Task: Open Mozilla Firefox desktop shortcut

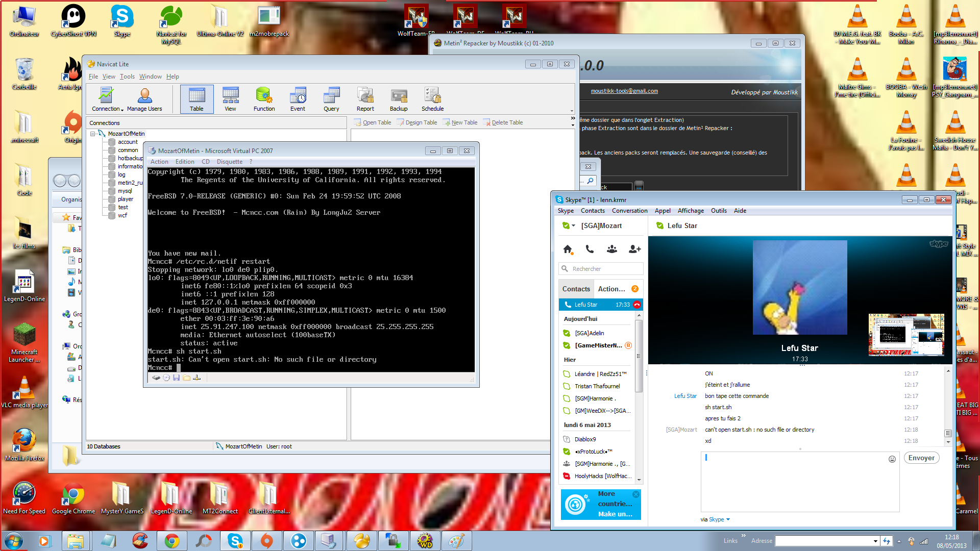Action: coord(24,445)
